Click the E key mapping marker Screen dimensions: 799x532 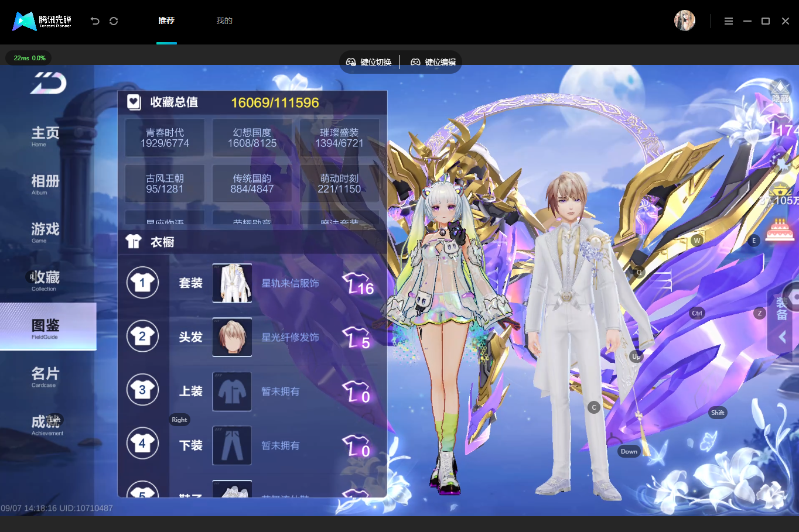coord(754,241)
